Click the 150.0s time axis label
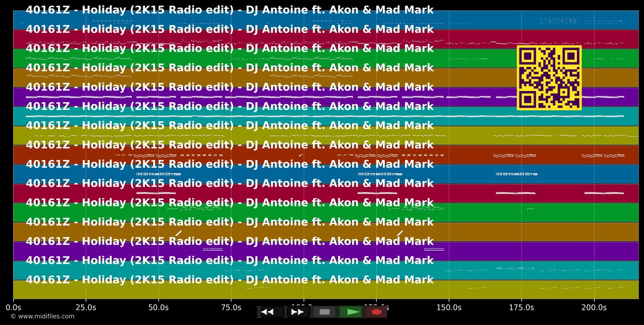The image size is (644, 325). pyautogui.click(x=449, y=307)
